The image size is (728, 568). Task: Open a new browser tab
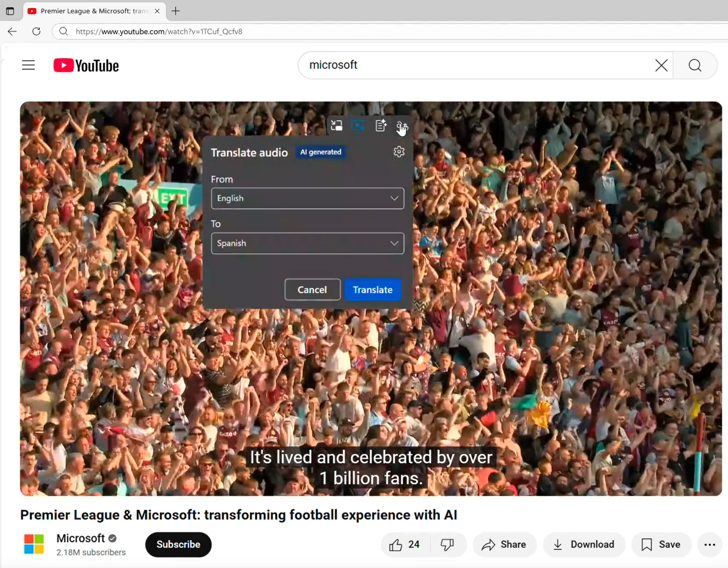tap(176, 11)
